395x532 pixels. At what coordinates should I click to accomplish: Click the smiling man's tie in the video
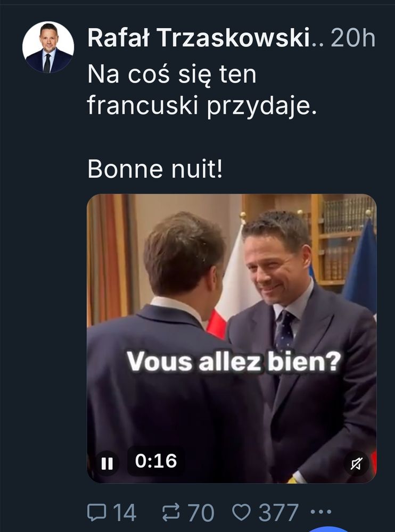(x=284, y=331)
